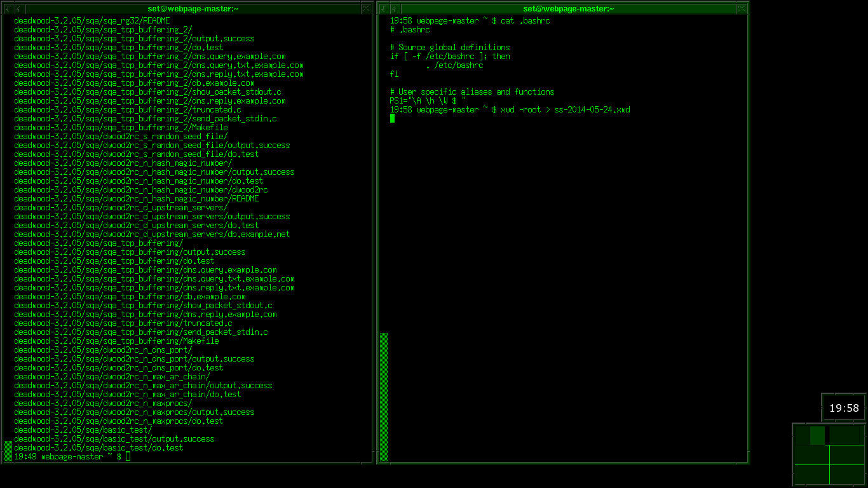Viewport: 868px width, 488px height.
Task: Click the dwood2rc_n_dns_port/output.success line
Action: point(134,358)
